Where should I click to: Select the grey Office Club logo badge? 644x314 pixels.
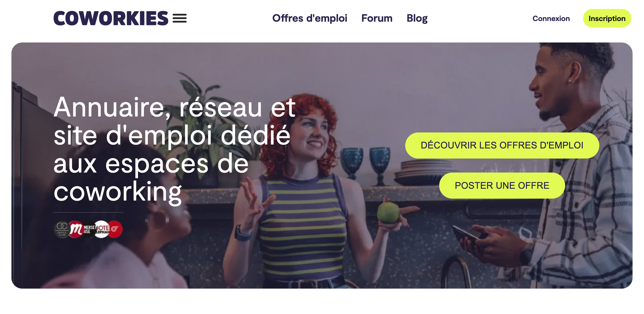[62, 229]
